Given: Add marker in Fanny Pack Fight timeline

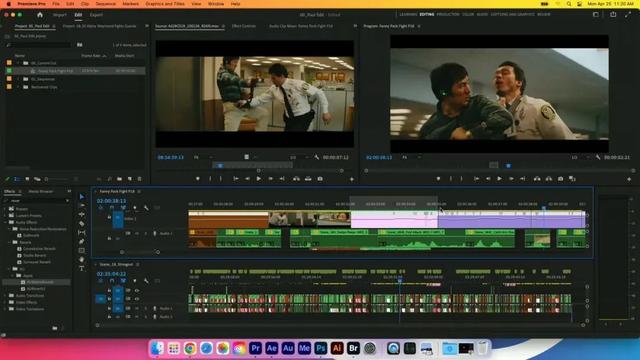Looking at the screenshot, I should point(135,208).
